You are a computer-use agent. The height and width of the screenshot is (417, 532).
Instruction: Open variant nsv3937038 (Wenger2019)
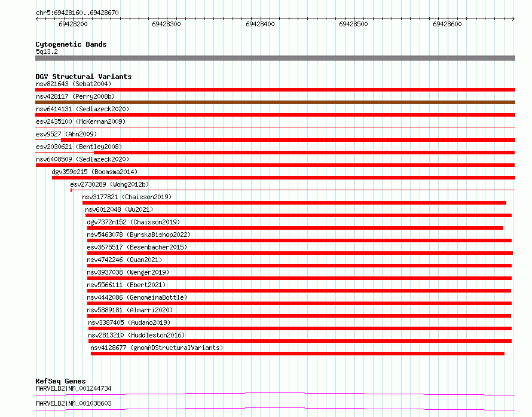[x=128, y=272]
